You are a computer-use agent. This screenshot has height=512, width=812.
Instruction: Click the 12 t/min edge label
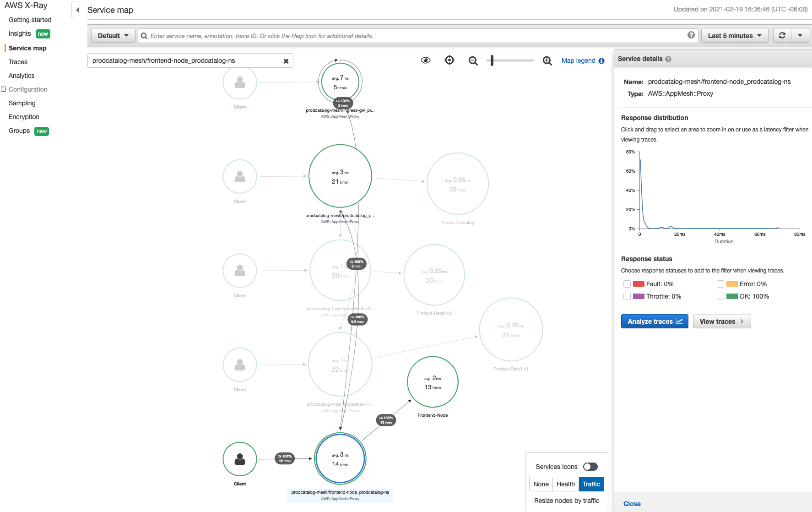pos(284,458)
